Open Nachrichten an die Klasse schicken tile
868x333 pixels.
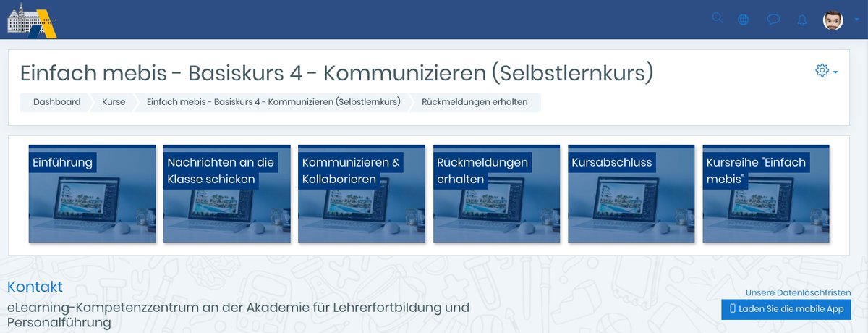227,194
